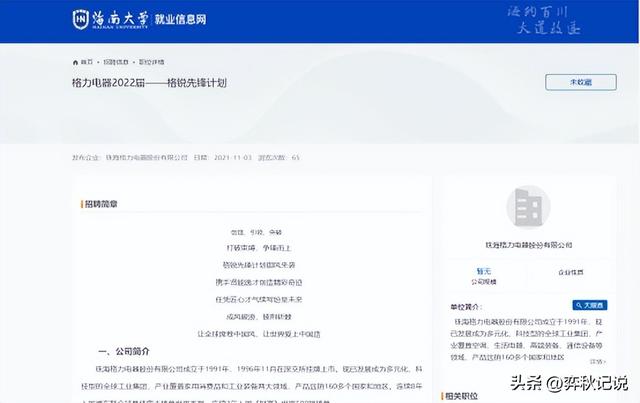The image size is (640, 403).
Task: Click publisher 珠海格力电器股份有限公司 in the info line
Action: pyautogui.click(x=146, y=158)
